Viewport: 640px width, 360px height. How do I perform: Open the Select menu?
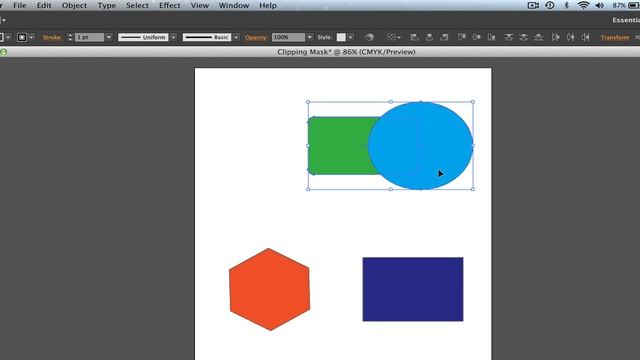click(137, 5)
